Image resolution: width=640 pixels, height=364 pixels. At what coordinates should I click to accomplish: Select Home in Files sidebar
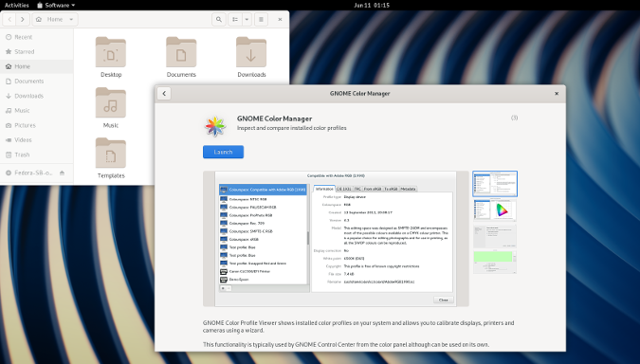(x=36, y=66)
